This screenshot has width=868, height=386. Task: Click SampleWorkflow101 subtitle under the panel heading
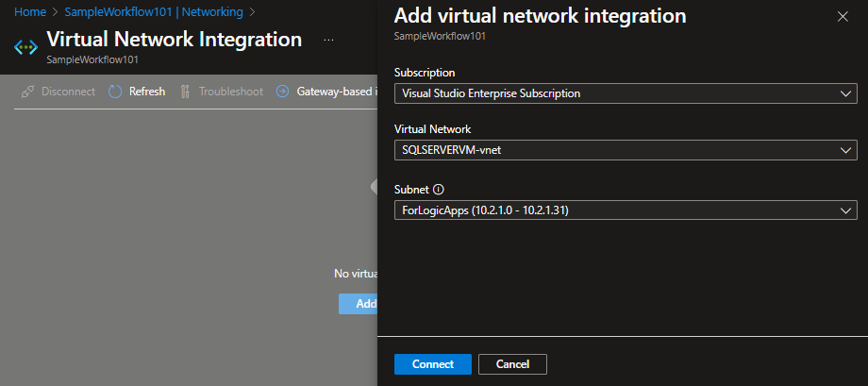pos(440,37)
